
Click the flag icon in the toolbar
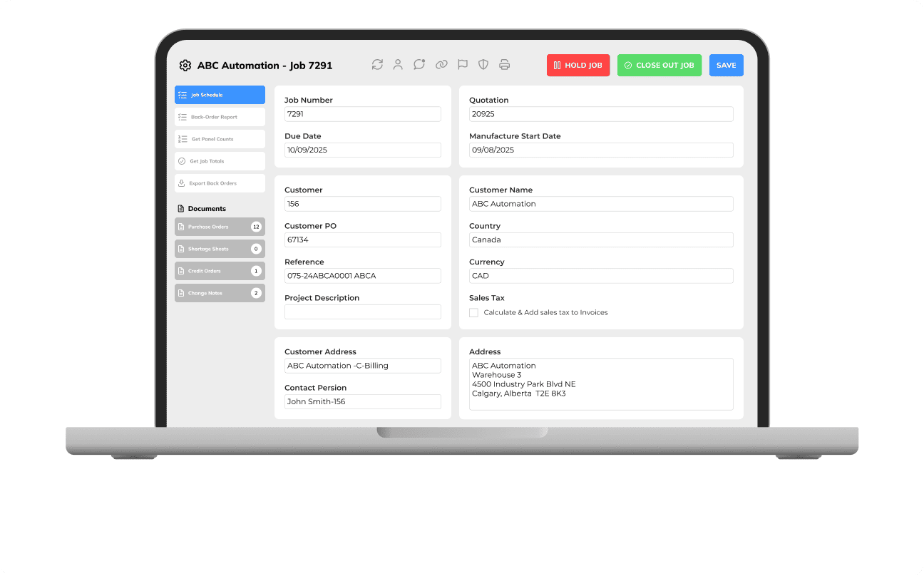pyautogui.click(x=463, y=65)
